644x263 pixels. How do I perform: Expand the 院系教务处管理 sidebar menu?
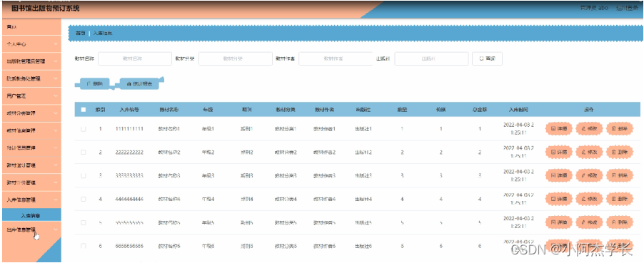(x=31, y=78)
